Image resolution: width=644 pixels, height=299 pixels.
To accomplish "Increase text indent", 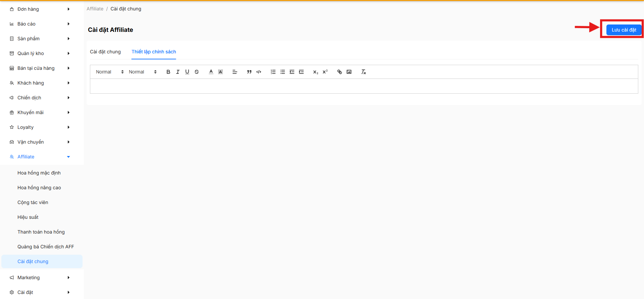I will pyautogui.click(x=301, y=72).
